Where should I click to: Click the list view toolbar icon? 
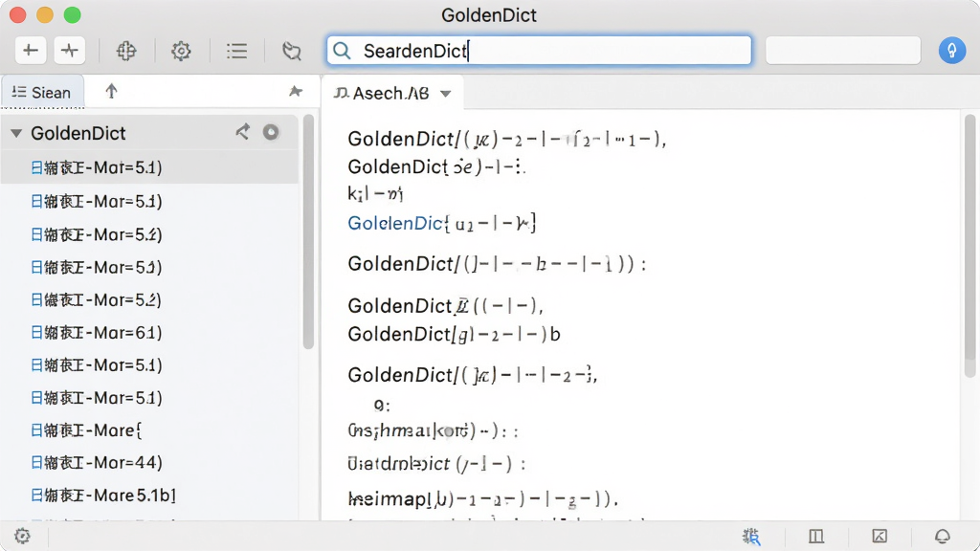(x=237, y=51)
